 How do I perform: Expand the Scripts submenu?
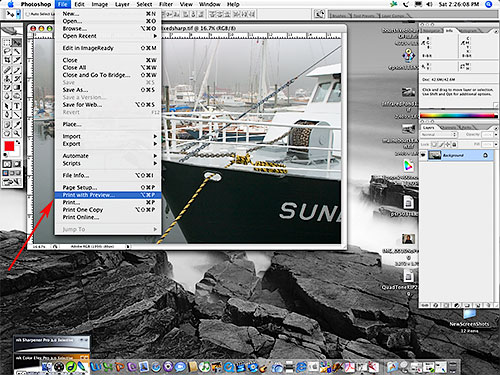pyautogui.click(x=108, y=163)
